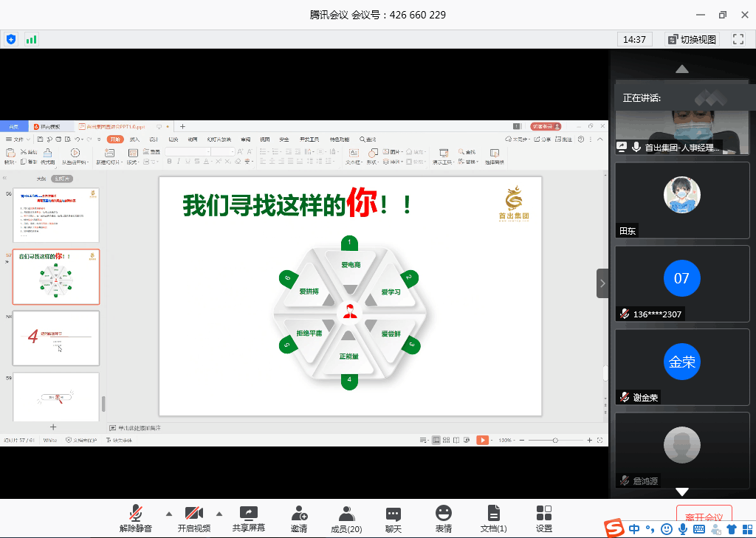Toggle the Sogou 中 Chinese input mode
756x538 pixels.
tap(635, 528)
